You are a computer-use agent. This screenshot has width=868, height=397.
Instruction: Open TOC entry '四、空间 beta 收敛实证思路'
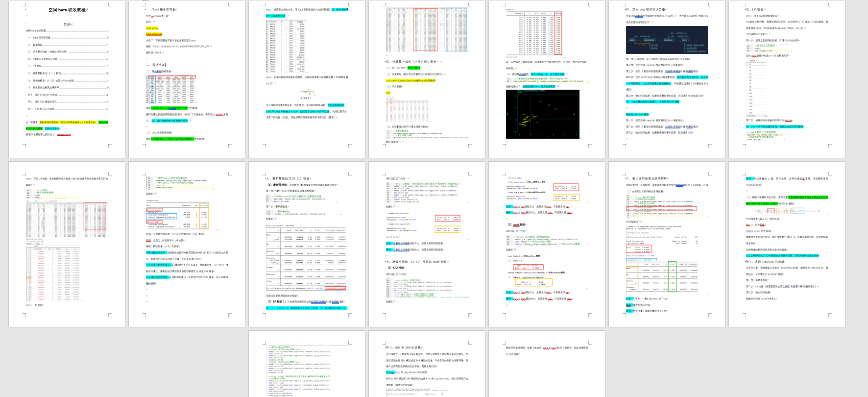pyautogui.click(x=68, y=59)
